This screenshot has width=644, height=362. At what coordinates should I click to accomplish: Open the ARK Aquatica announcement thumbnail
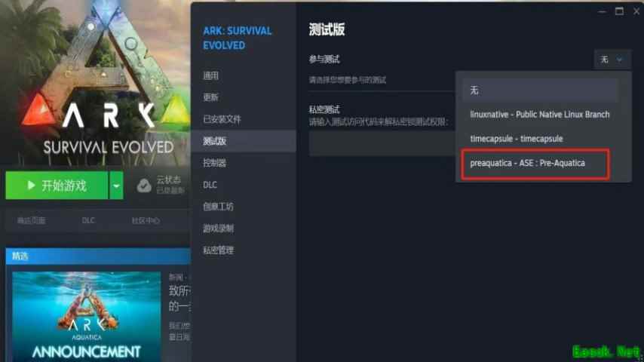(87, 316)
